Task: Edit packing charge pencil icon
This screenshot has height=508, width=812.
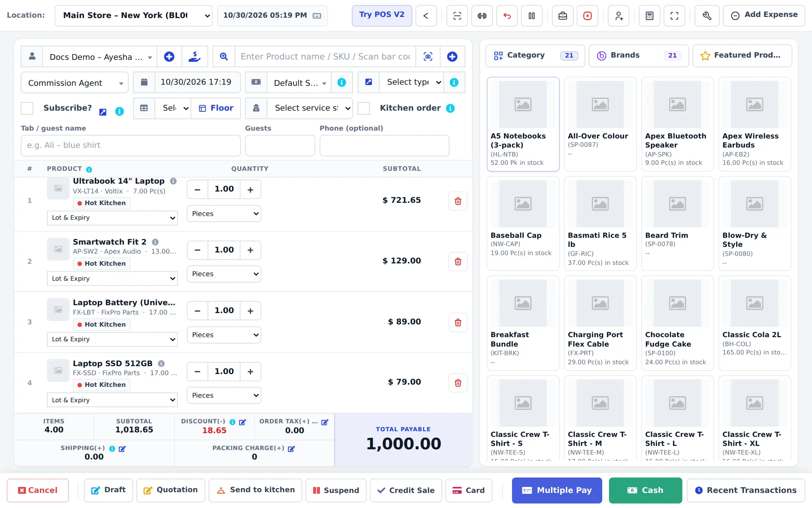Action: click(x=291, y=449)
